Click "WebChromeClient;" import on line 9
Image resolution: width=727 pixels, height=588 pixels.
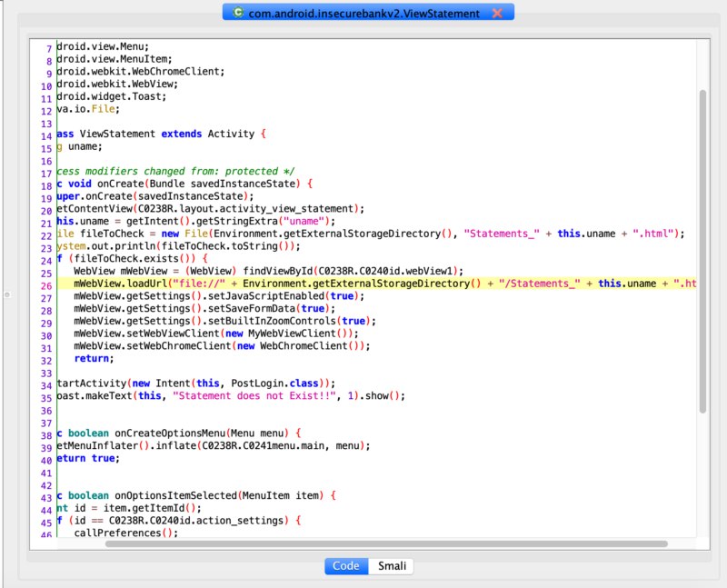pyautogui.click(x=178, y=72)
